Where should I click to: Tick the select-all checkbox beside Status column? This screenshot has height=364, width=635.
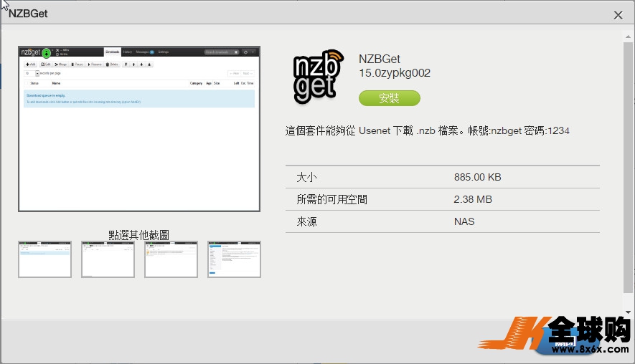coord(27,83)
